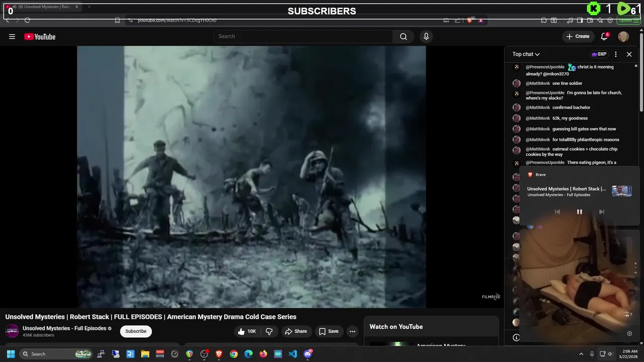
Task: Open Voicemeeter from taskbar
Action: click(x=160, y=354)
